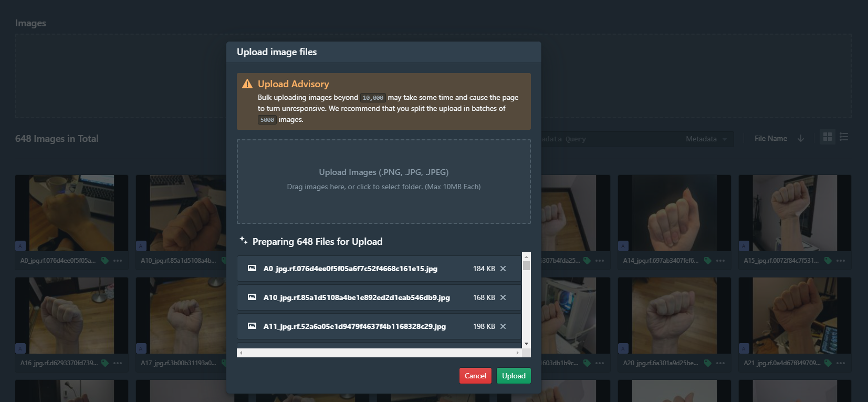
Task: Switch gallery to grid view
Action: coord(828,137)
